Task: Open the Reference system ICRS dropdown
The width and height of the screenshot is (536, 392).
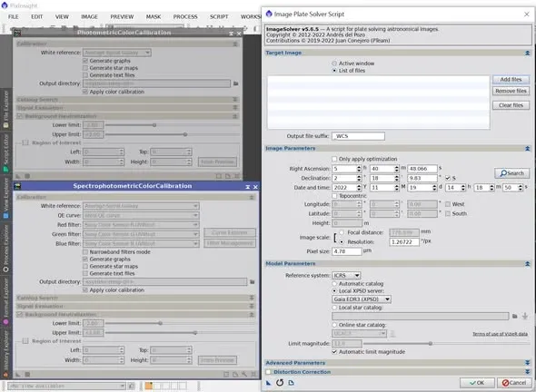Action: click(x=346, y=275)
